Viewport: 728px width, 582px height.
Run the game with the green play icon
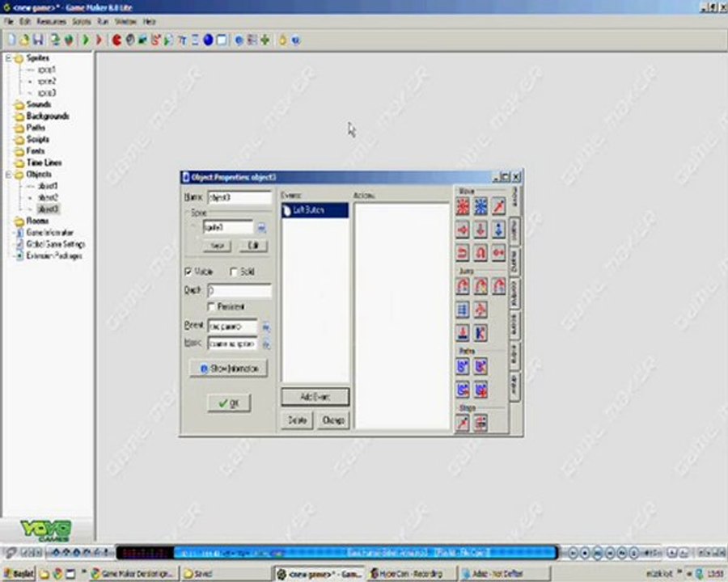tap(86, 40)
